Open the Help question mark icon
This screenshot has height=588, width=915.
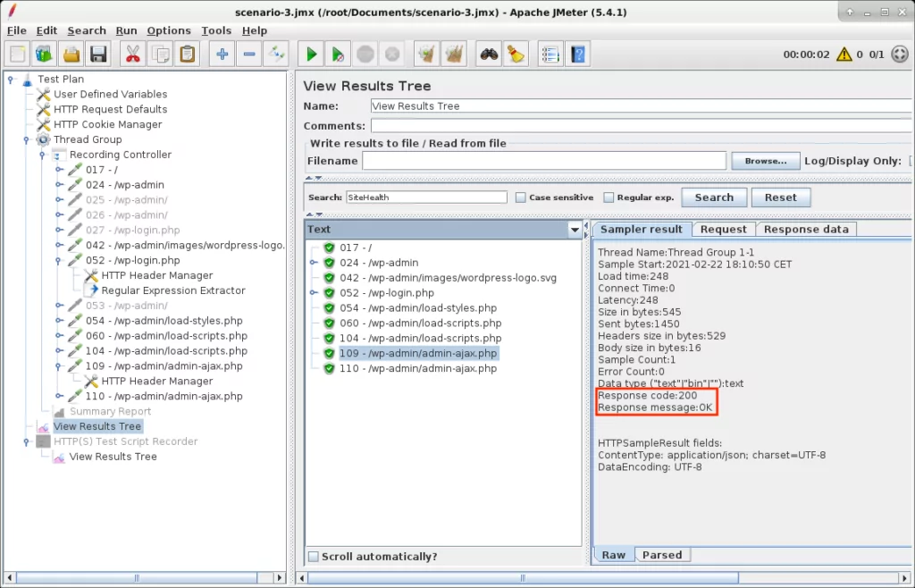click(x=577, y=55)
